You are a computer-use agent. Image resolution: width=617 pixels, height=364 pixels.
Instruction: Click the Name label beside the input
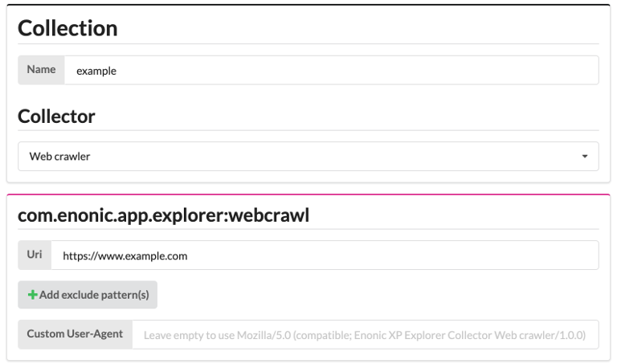click(x=41, y=70)
